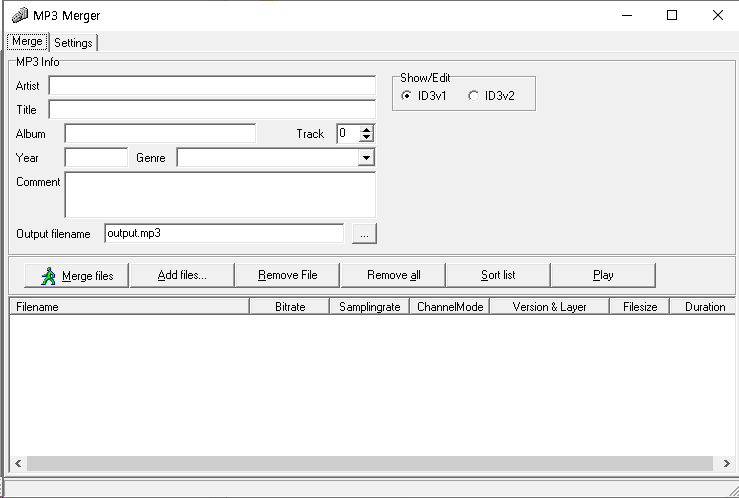
Task: Close the MP3 Merger window
Action: click(717, 16)
